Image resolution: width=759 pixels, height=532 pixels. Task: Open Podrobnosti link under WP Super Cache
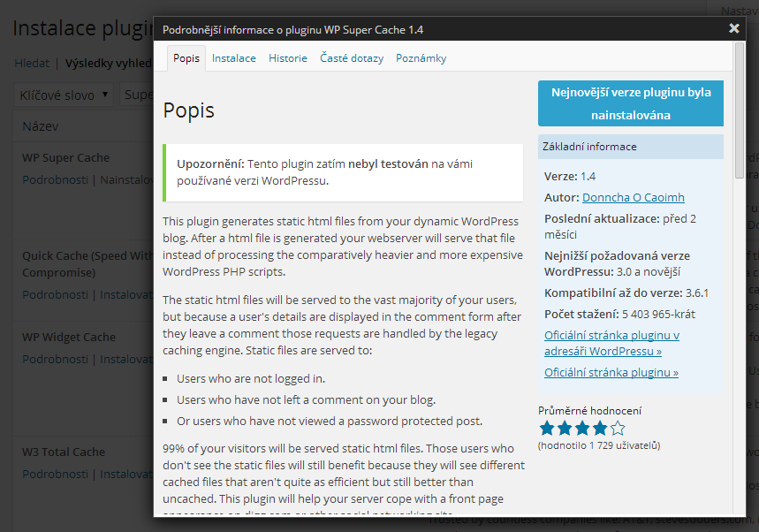55,180
